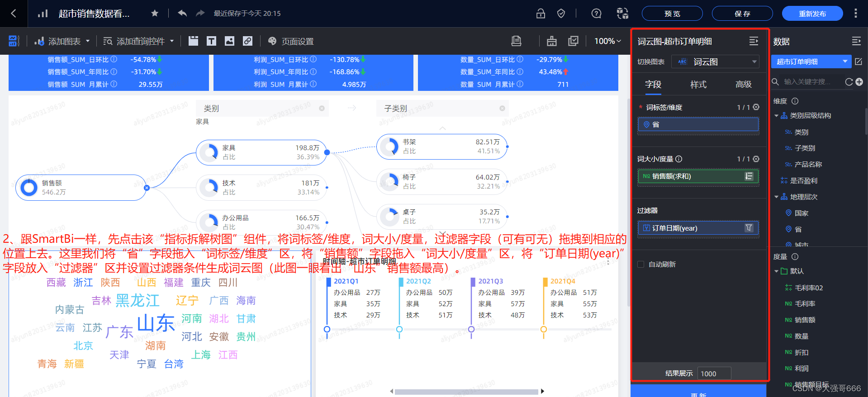
Task: Edit the 超市订单明细 dataset
Action: point(859,61)
